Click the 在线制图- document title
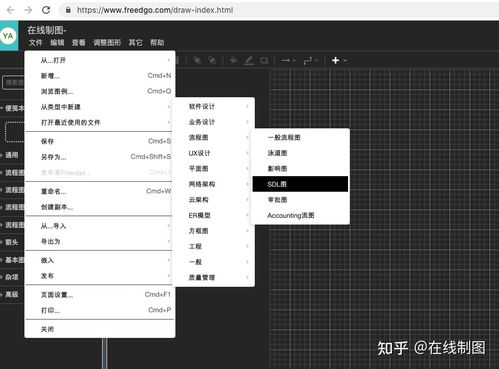The height and width of the screenshot is (369, 499). tap(47, 30)
